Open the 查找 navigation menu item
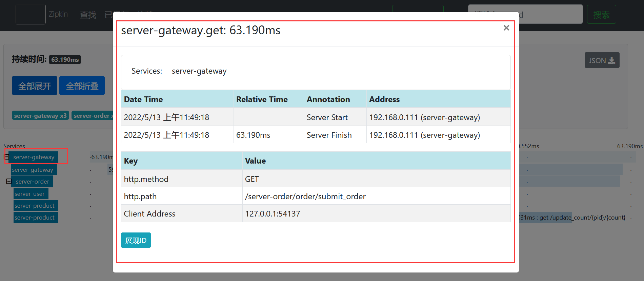Screen dimensions: 644x281 click(88, 15)
